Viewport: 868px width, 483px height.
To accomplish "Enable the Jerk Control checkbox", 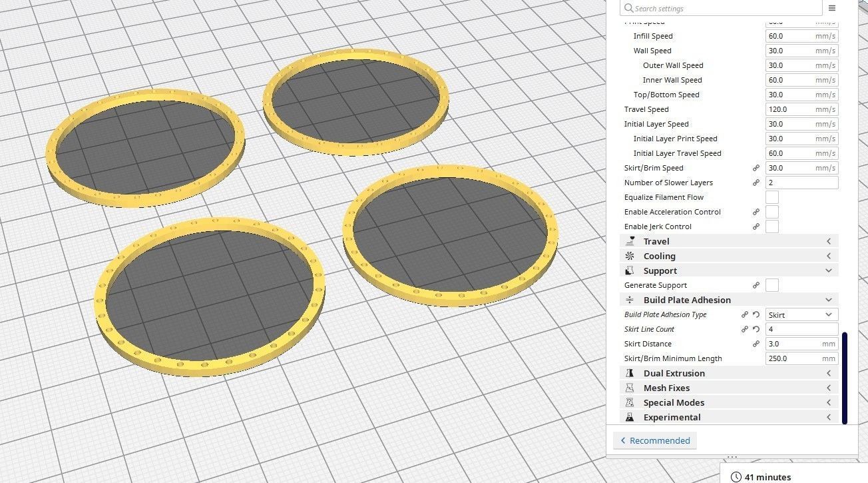I will [x=772, y=227].
